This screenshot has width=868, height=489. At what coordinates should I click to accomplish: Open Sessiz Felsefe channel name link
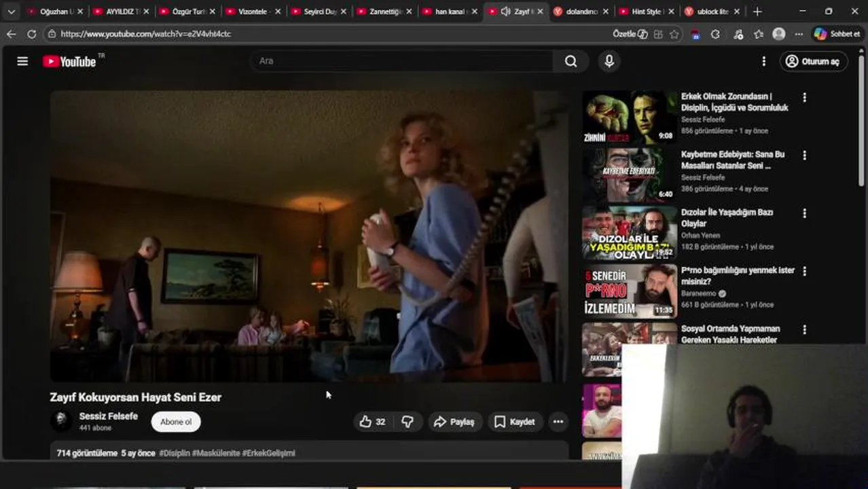pos(109,416)
